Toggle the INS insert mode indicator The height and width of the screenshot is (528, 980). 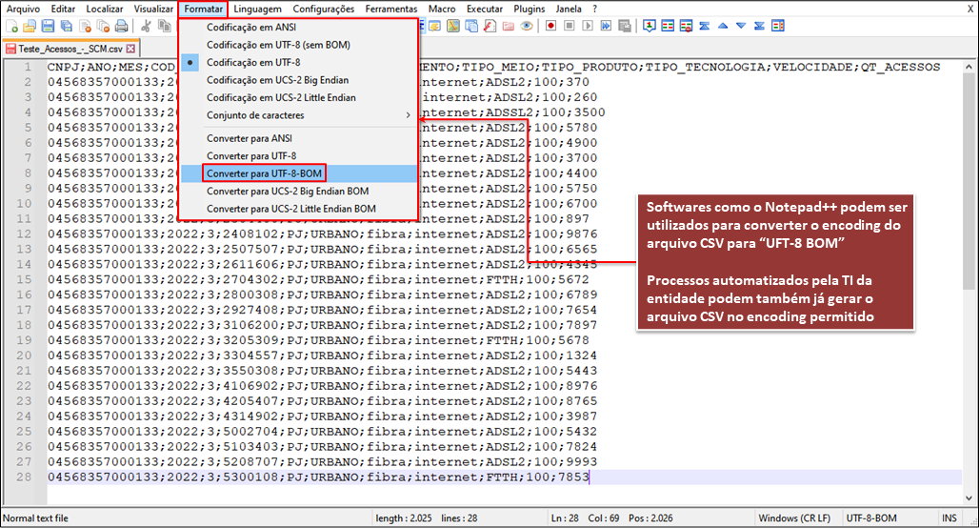point(949,518)
